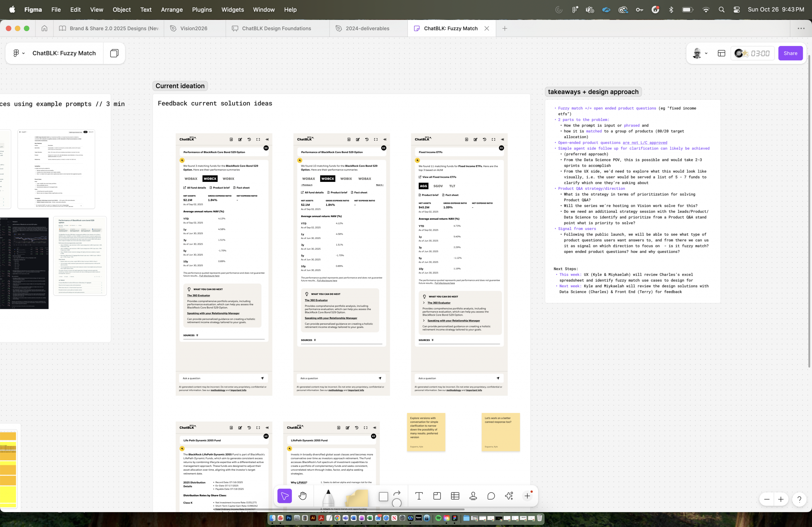Viewport: 812px width, 527px height.
Task: Select the SGOV ticker in Fixed Income mockup
Action: (x=438, y=186)
